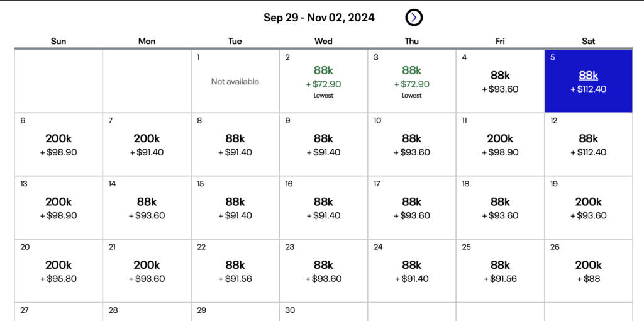This screenshot has height=321, width=644.
Task: Choose October 24 fare cell
Action: click(x=412, y=271)
